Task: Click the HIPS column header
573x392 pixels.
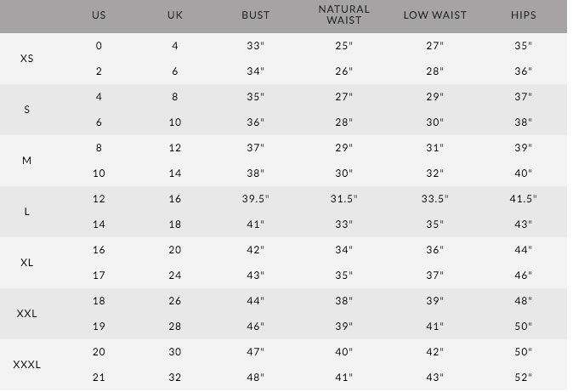Action: [524, 15]
